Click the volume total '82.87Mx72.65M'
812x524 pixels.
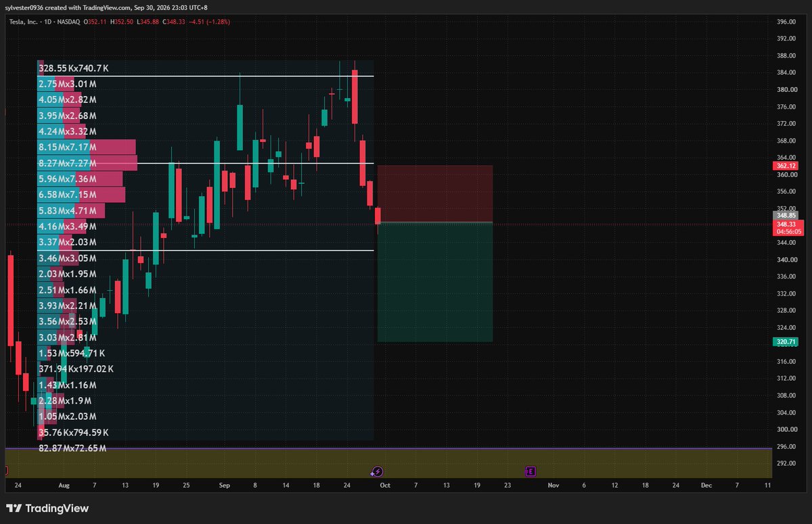pyautogui.click(x=72, y=448)
